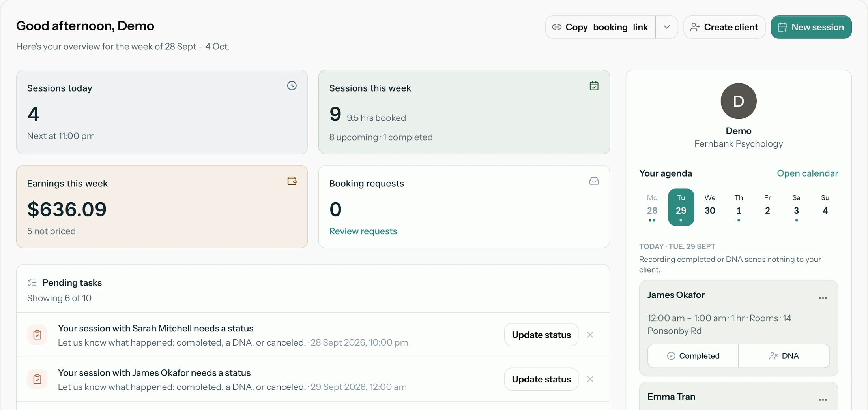
Task: Open calendar from the agenda
Action: pyautogui.click(x=807, y=173)
